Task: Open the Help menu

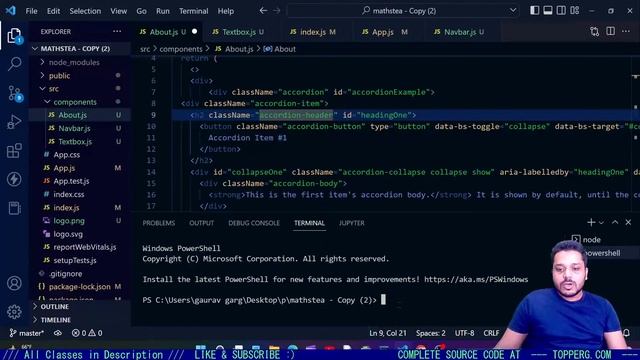Action: click(226, 11)
